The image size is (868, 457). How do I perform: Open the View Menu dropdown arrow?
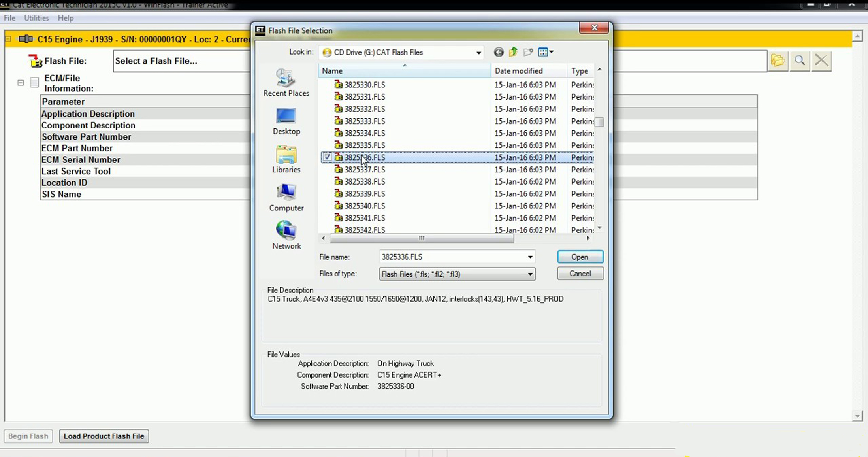pyautogui.click(x=552, y=52)
